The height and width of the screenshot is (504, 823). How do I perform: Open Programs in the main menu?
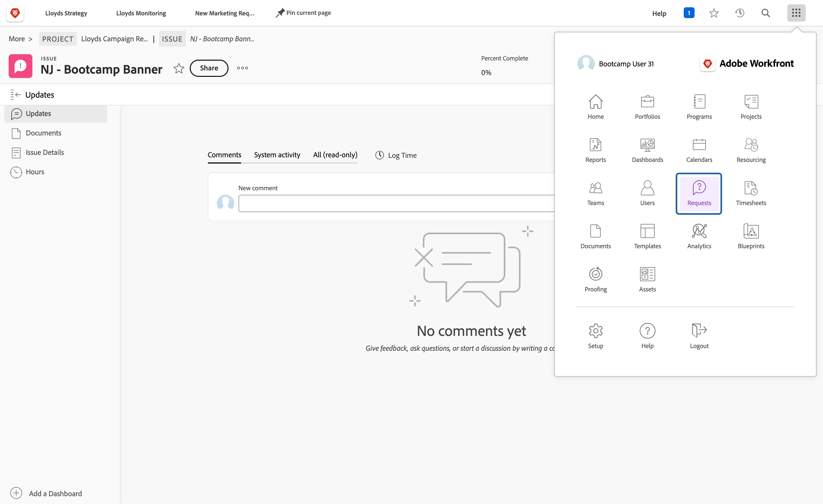(x=699, y=107)
